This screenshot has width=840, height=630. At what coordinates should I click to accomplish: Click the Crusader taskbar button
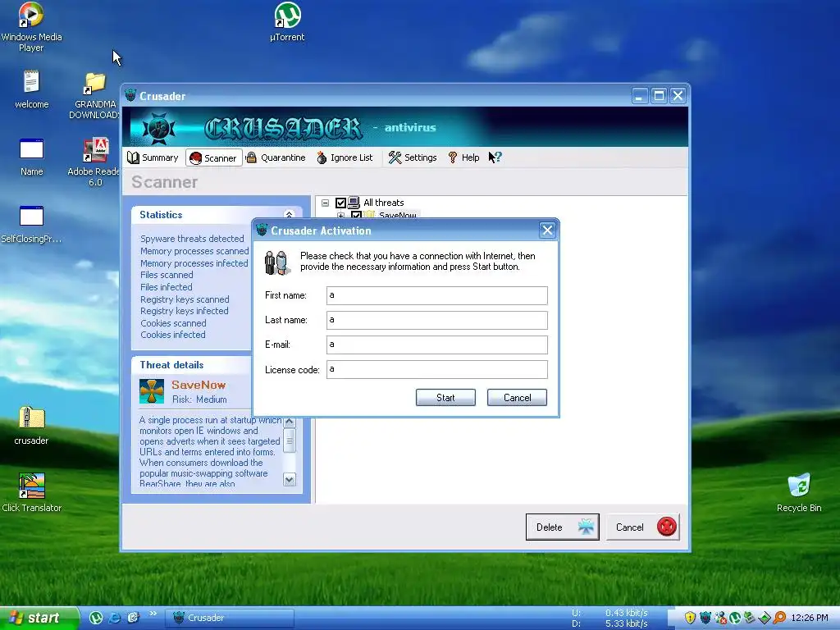[x=230, y=618]
